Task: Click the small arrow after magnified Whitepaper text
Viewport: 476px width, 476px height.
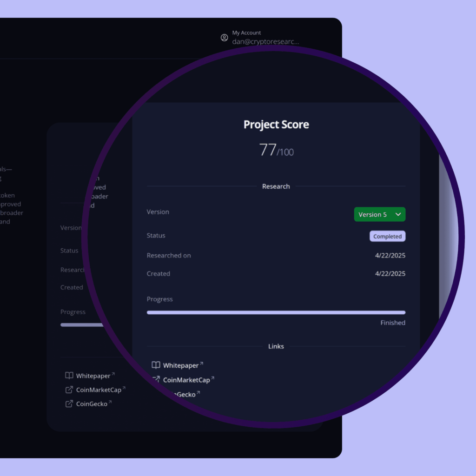Action: tap(201, 364)
